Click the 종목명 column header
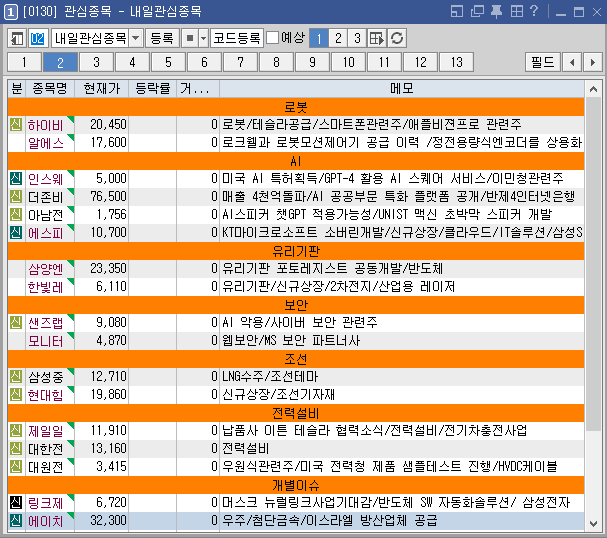 [x=50, y=89]
